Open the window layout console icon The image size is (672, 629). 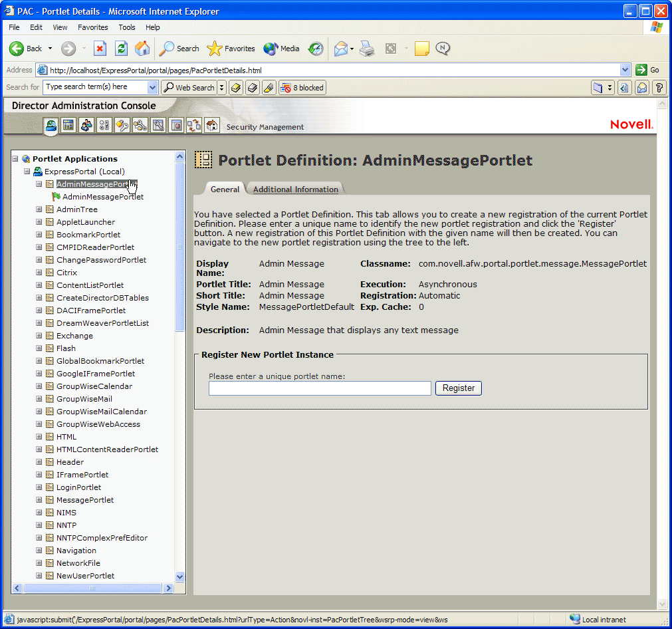tap(176, 125)
